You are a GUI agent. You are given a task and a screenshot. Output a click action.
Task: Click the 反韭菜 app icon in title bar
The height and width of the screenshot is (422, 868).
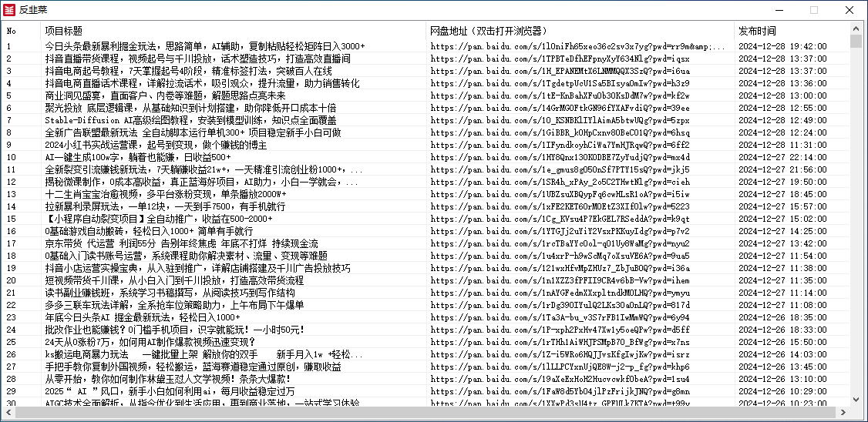[9, 9]
